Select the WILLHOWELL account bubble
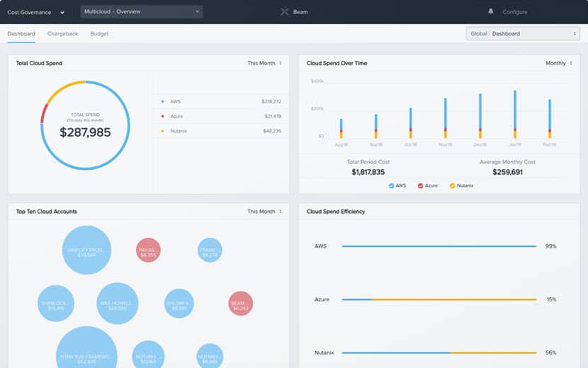588x368 pixels. click(118, 304)
